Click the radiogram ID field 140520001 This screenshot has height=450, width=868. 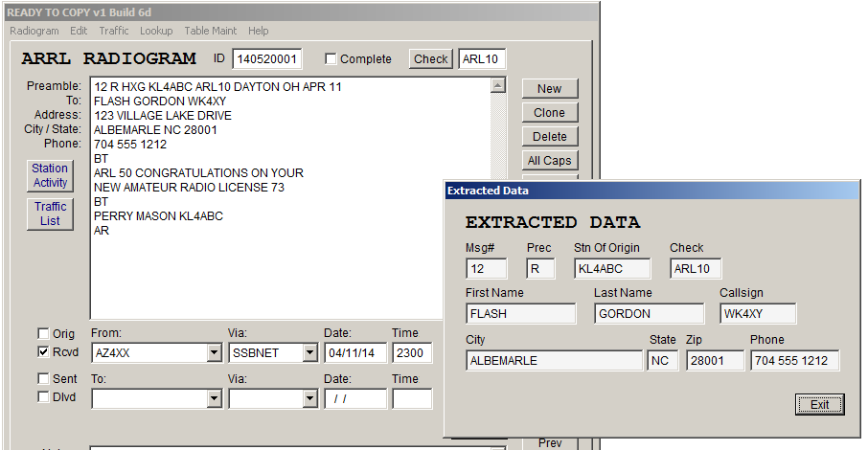[x=267, y=59]
